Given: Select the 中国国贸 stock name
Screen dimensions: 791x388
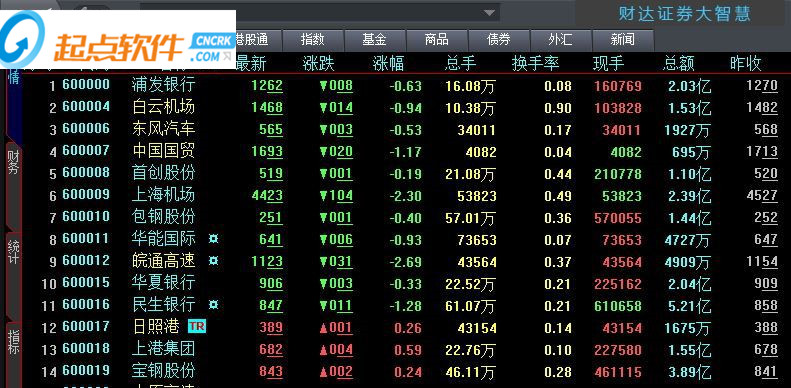Looking at the screenshot, I should (163, 151).
